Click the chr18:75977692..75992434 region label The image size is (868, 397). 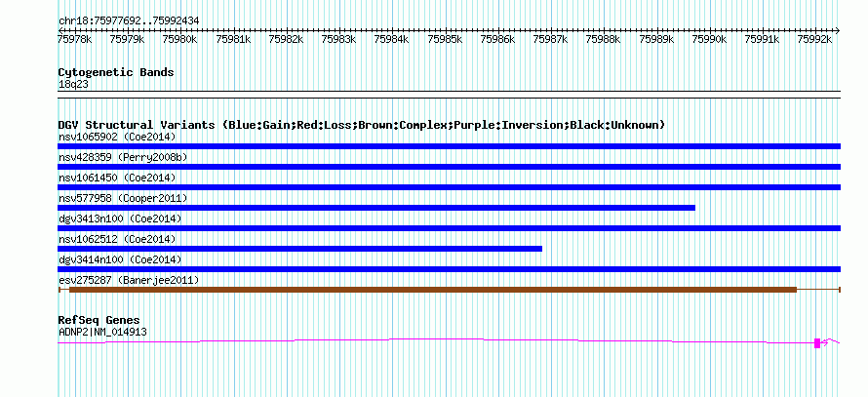[x=129, y=20]
